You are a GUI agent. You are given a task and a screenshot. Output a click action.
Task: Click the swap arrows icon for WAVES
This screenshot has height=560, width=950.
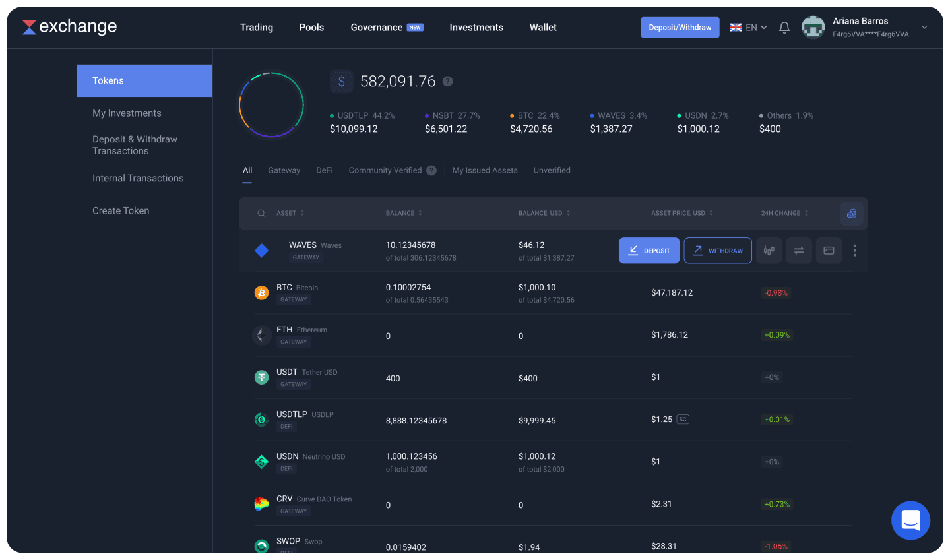tap(799, 251)
